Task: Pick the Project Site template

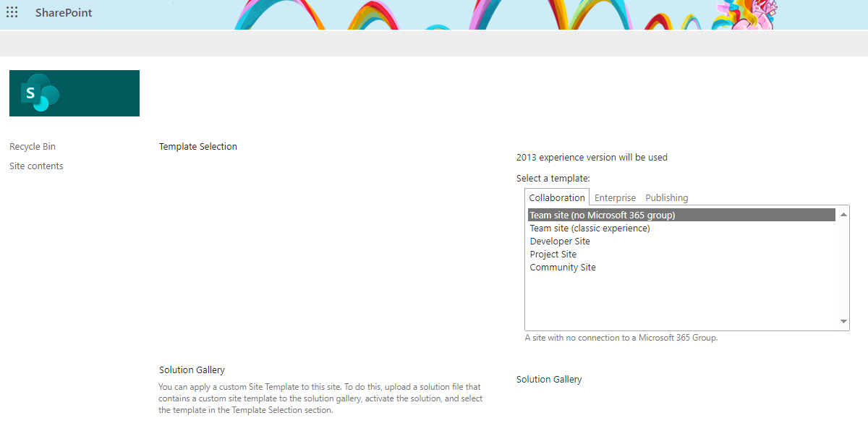Action: [553, 254]
